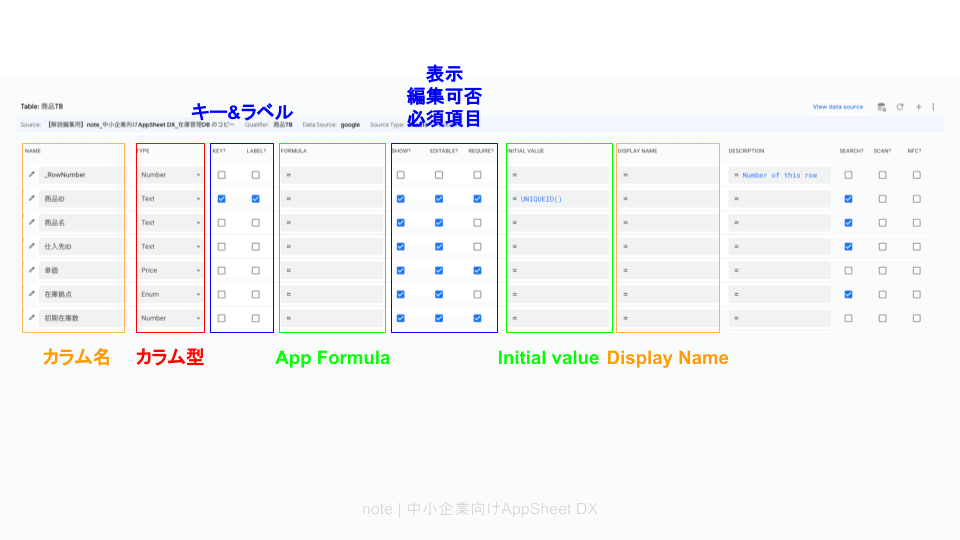Viewport: 960px width, 540px height.
Task: Click the UNIQUEID() initial value field
Action: 559,199
